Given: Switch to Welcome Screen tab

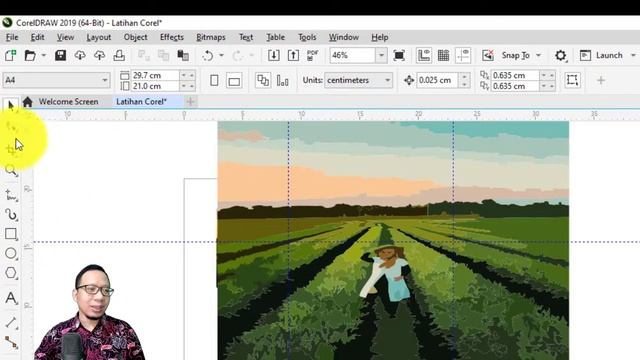Looking at the screenshot, I should click(x=68, y=102).
